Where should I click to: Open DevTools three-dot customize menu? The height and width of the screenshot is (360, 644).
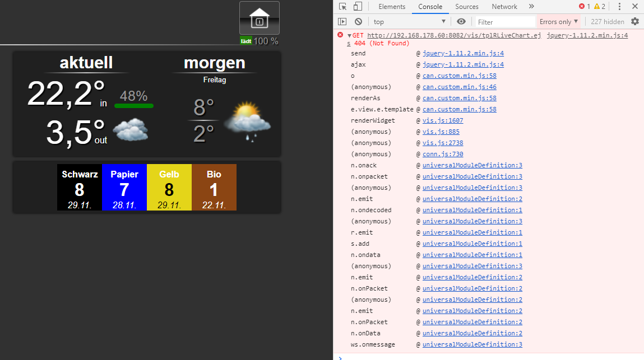pos(619,7)
